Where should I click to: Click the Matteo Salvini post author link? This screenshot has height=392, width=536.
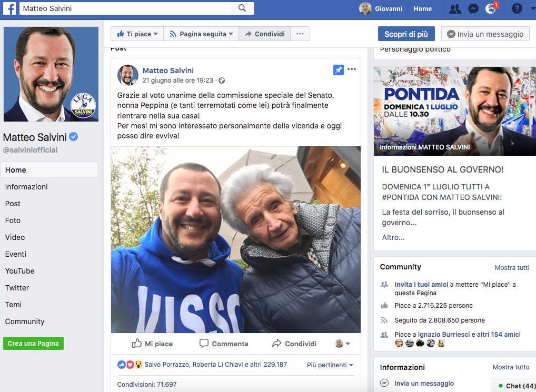click(168, 71)
